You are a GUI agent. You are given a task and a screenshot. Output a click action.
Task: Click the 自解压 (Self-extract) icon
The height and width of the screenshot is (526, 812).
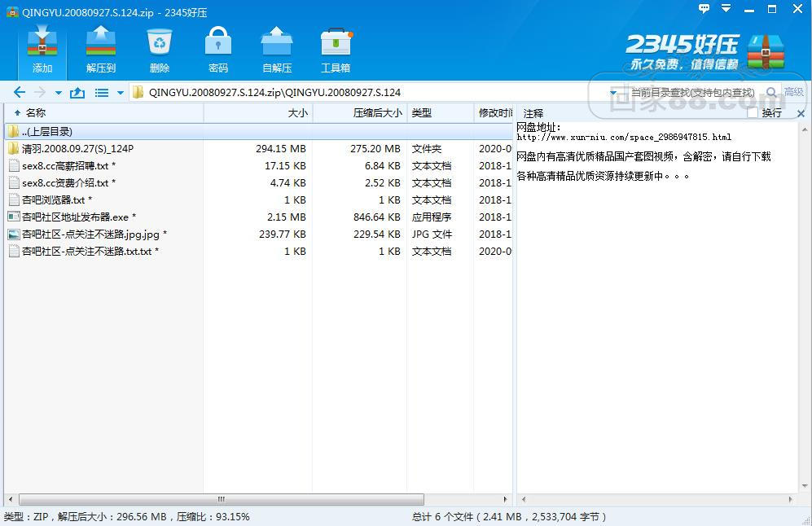pos(277,50)
